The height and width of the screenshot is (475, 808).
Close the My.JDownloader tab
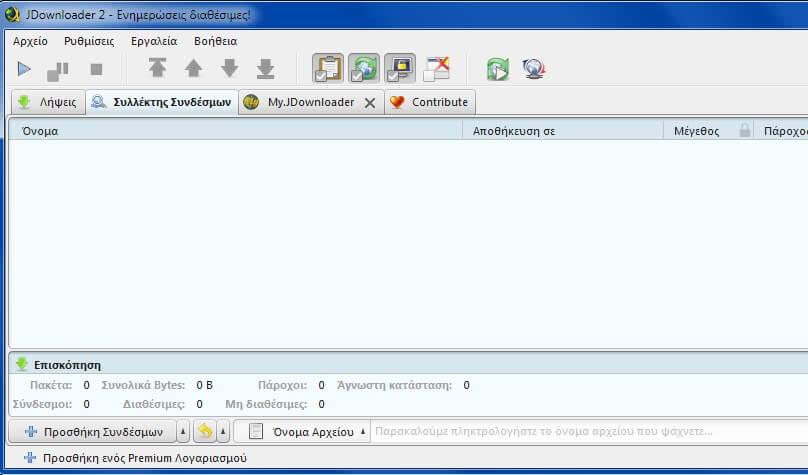point(369,103)
